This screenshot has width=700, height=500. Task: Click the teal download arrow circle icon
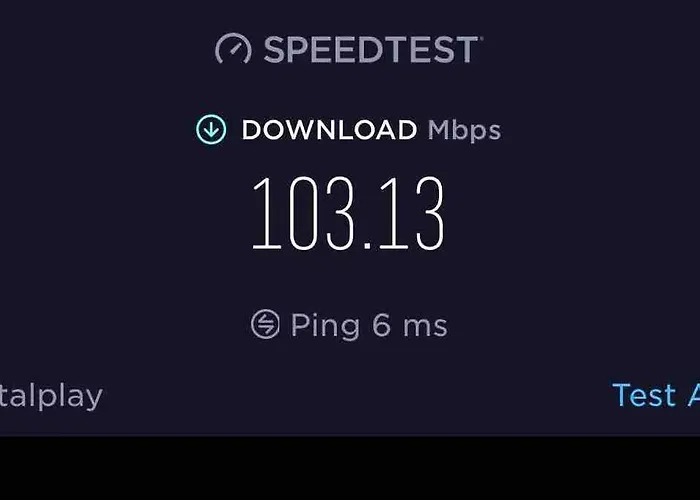point(211,129)
